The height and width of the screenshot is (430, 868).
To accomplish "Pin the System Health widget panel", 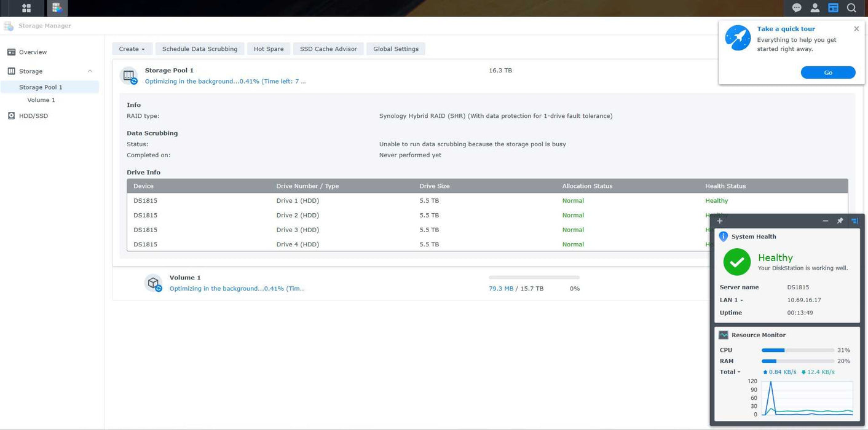I will (840, 221).
